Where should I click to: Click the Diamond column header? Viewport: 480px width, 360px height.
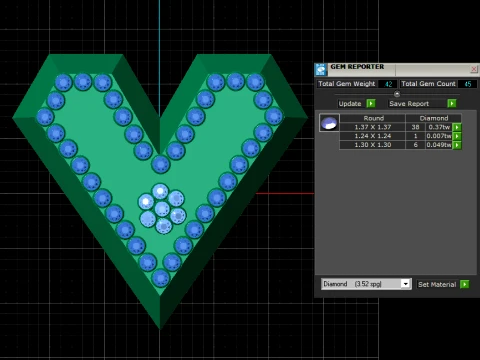tap(434, 118)
